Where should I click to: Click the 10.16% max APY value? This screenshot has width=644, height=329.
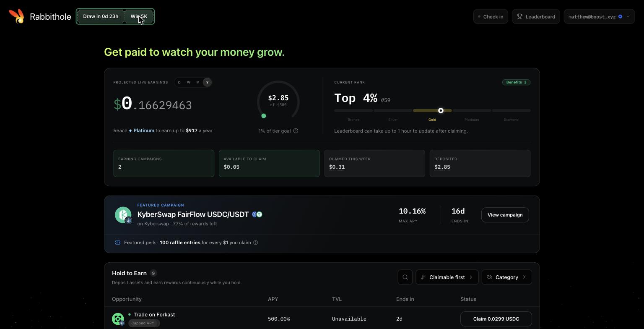pyautogui.click(x=412, y=211)
